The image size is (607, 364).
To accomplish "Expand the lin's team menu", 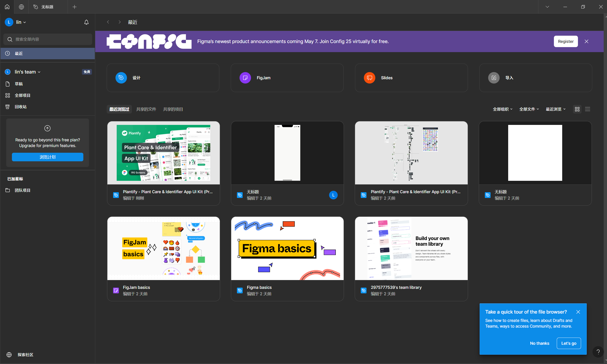I will [27, 72].
